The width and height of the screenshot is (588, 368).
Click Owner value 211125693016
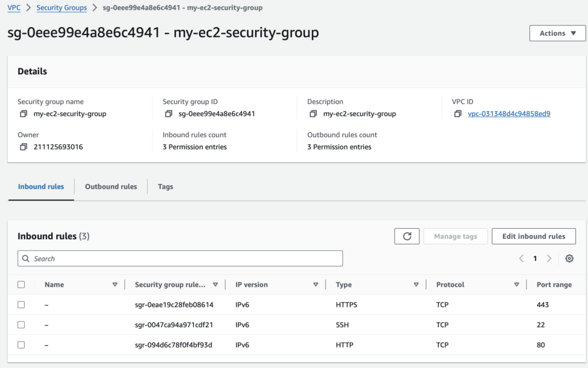pyautogui.click(x=58, y=147)
